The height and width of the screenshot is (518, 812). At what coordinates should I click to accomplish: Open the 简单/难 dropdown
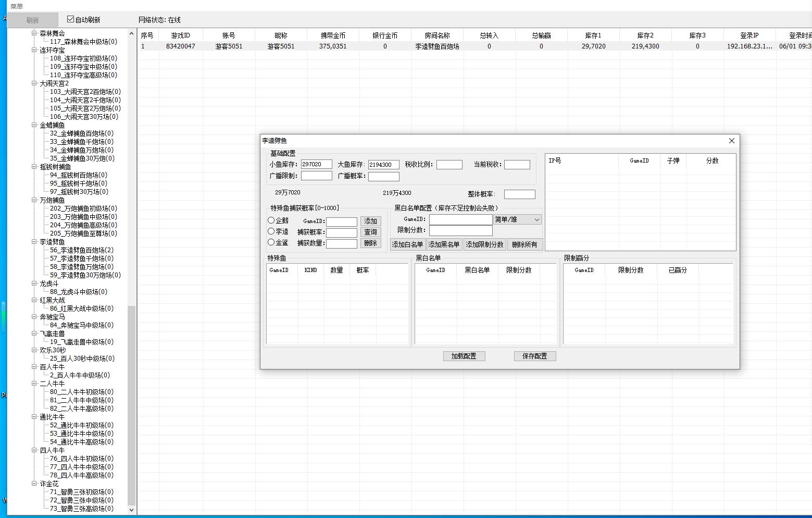518,219
